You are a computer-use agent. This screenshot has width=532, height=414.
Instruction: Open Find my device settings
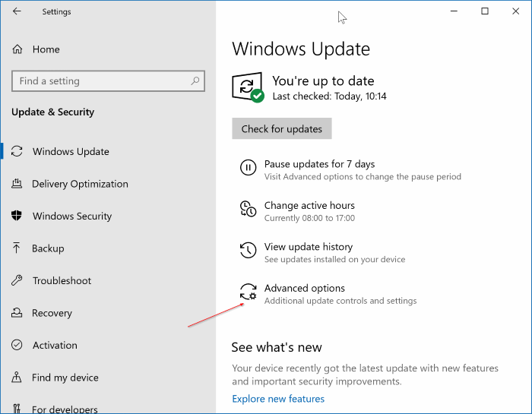(x=65, y=378)
